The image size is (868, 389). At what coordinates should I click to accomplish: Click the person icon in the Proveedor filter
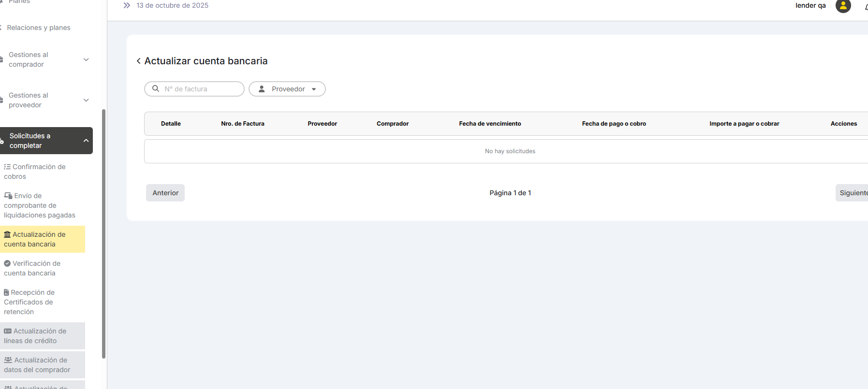(x=262, y=89)
